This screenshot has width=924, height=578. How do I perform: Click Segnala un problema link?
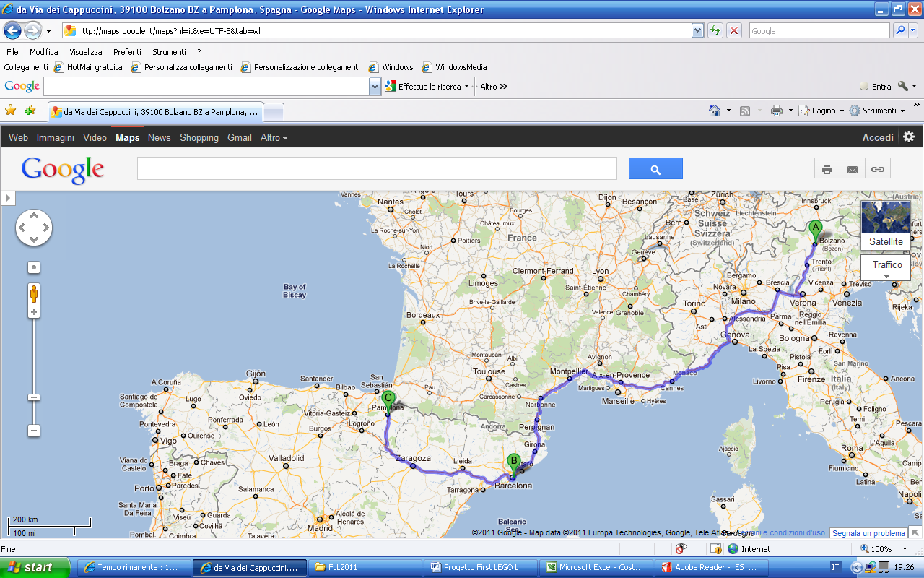pyautogui.click(x=868, y=533)
